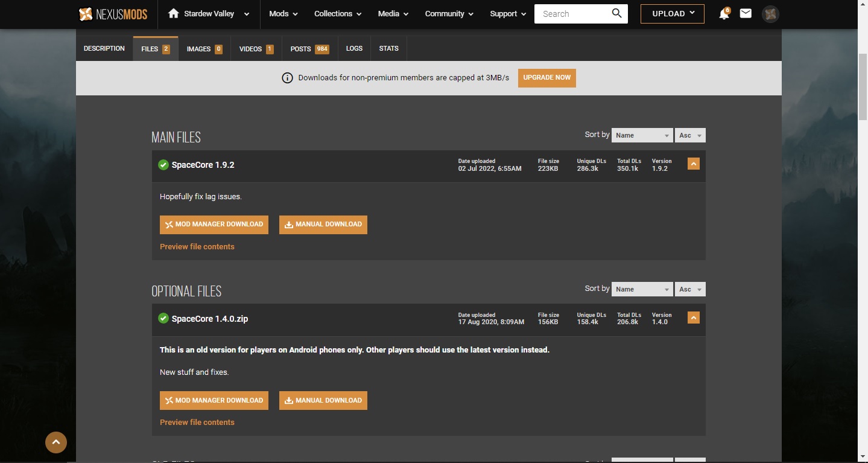The height and width of the screenshot is (463, 868).
Task: Open the Upload dropdown button
Action: tap(673, 14)
